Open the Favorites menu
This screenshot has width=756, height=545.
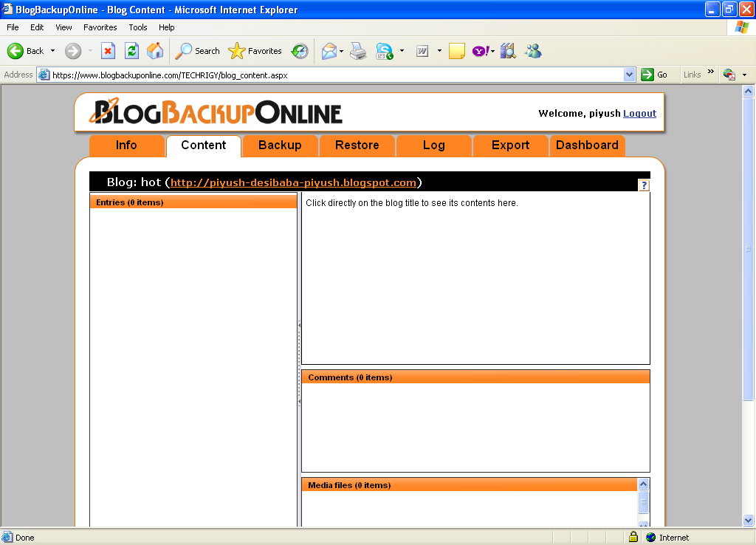coord(100,27)
